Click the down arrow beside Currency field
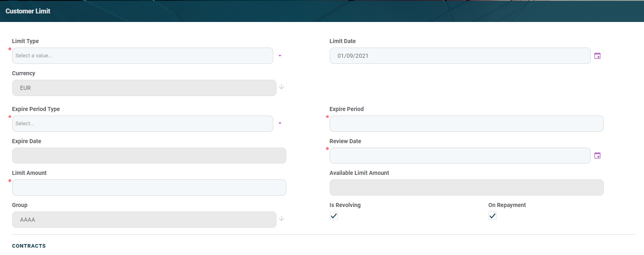The height and width of the screenshot is (255, 644). click(281, 87)
